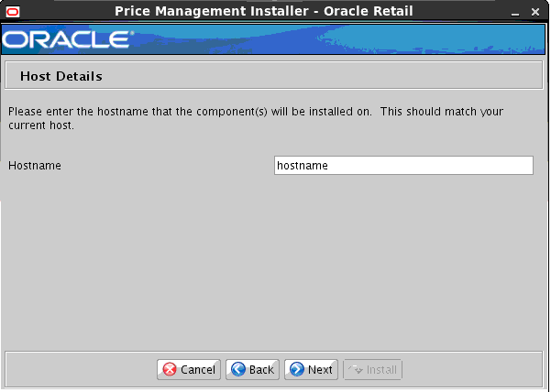Click the hostname instruction paragraph
Image resolution: width=551 pixels, height=392 pixels.
click(x=256, y=118)
